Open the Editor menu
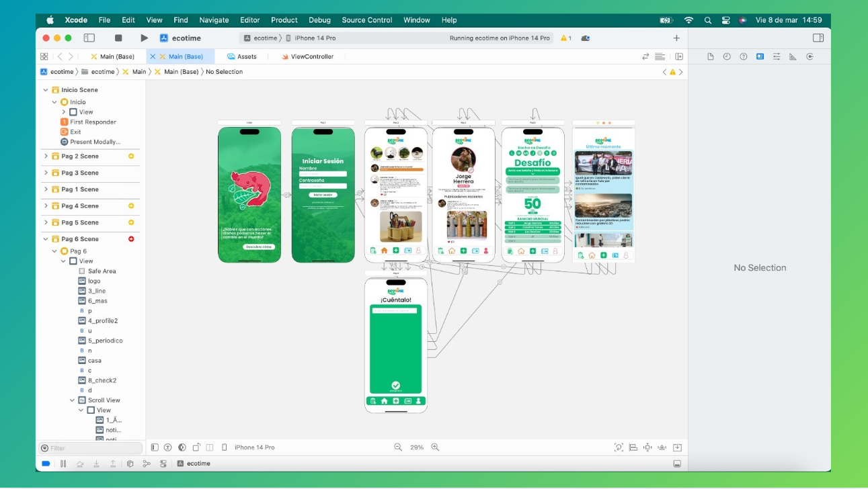The height and width of the screenshot is (489, 868). [x=249, y=20]
